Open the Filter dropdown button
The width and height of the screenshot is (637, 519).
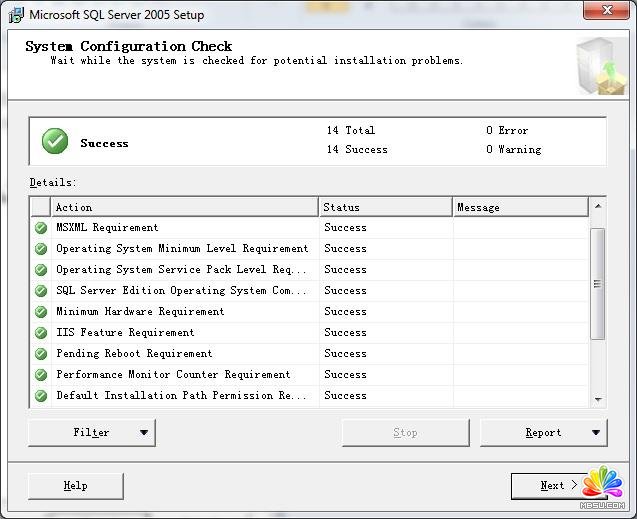click(92, 433)
